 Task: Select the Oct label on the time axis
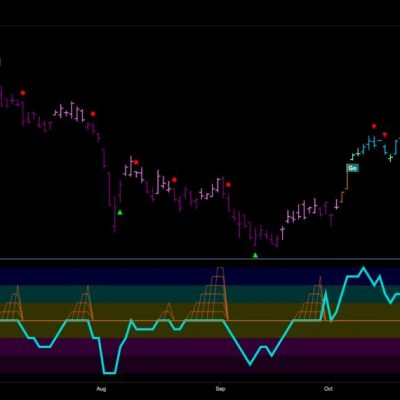(328, 389)
